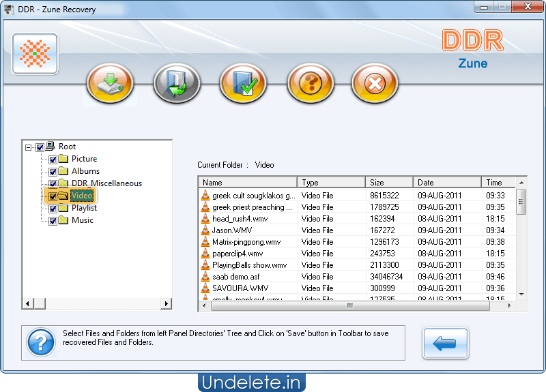
Task: Click the Picture folder icon
Action: [63, 159]
